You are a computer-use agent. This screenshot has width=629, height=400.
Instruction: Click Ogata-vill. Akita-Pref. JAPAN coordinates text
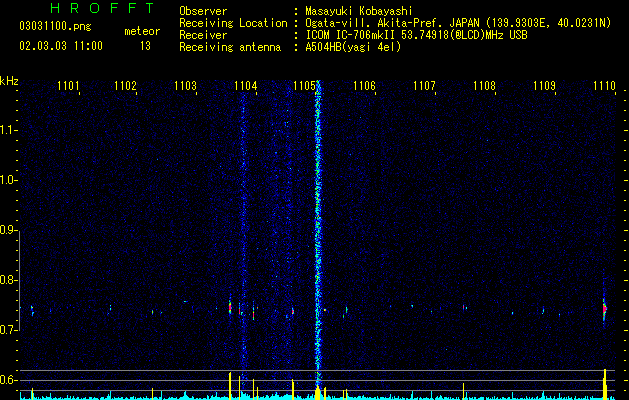(x=458, y=23)
